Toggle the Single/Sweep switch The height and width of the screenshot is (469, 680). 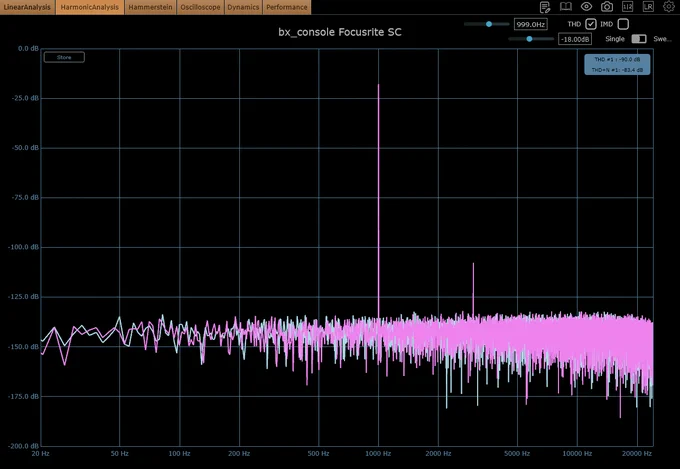[639, 39]
